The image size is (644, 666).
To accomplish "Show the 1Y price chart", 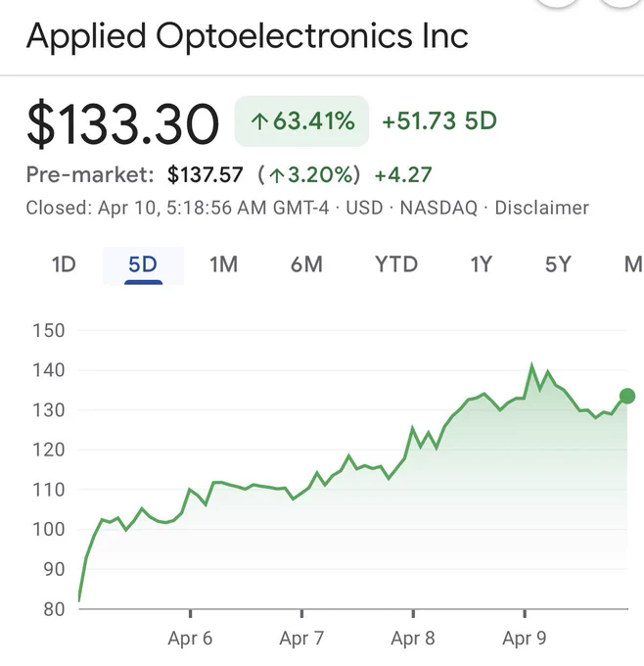I will pos(481,264).
